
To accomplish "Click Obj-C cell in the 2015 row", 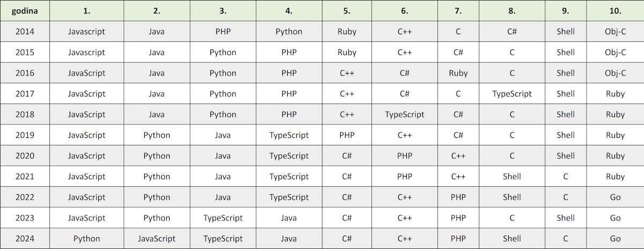I will (615, 53).
